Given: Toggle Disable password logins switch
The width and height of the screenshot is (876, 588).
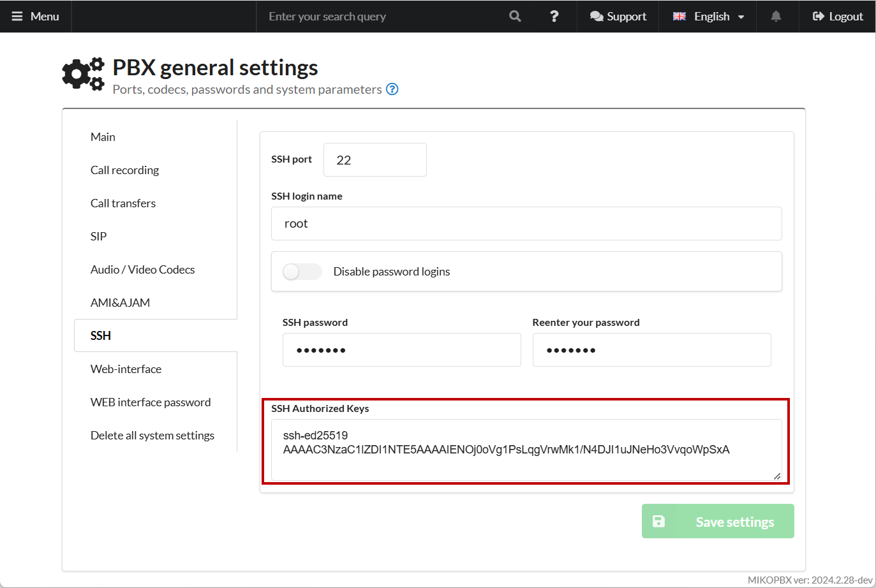Looking at the screenshot, I should point(302,272).
